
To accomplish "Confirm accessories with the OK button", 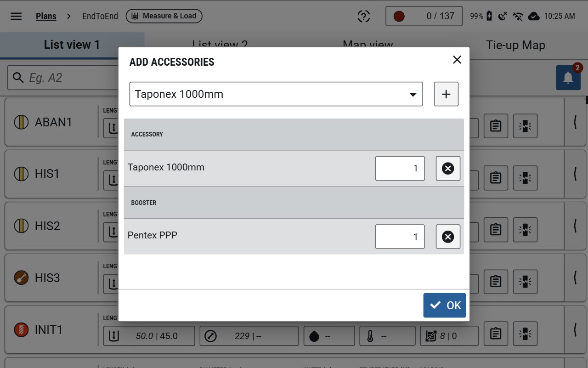I will pyautogui.click(x=445, y=306).
